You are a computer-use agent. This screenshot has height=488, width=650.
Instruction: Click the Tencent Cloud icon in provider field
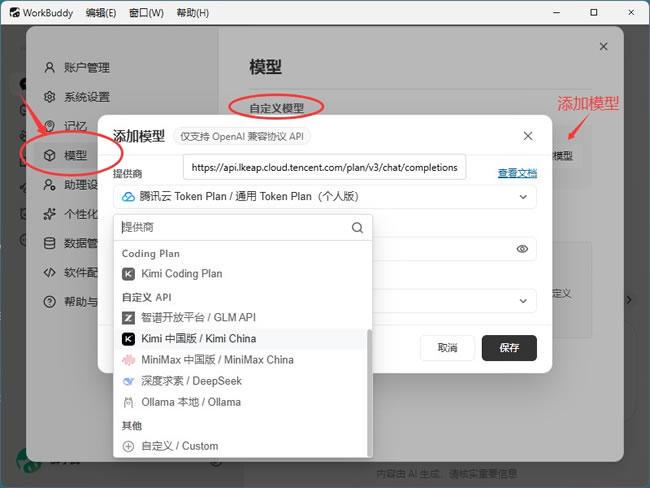[128, 197]
